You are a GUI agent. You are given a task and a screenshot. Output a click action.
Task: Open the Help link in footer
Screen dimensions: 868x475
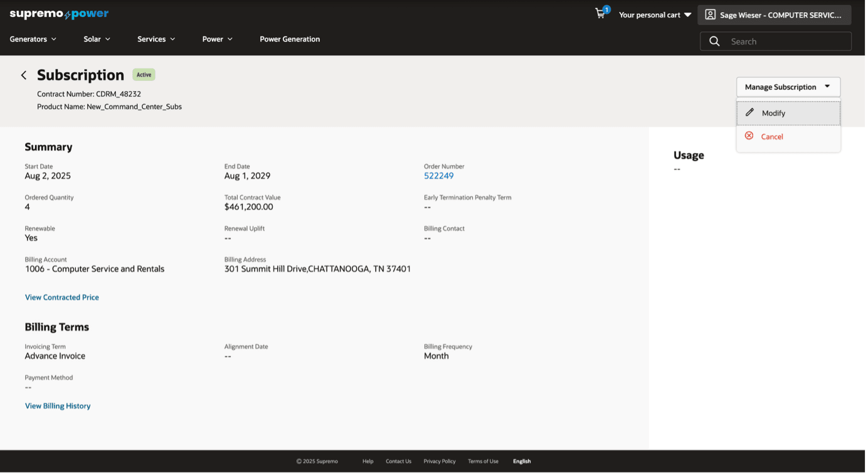[368, 461]
